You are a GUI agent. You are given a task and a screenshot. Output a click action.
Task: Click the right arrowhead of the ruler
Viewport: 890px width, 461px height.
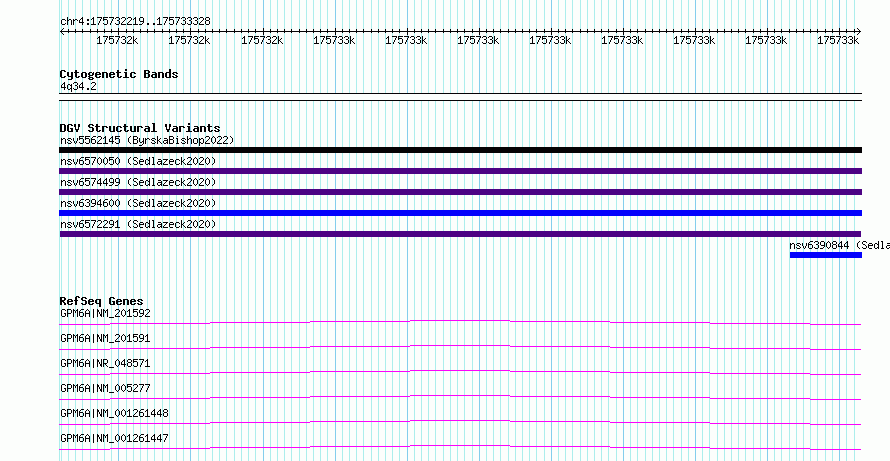[859, 32]
